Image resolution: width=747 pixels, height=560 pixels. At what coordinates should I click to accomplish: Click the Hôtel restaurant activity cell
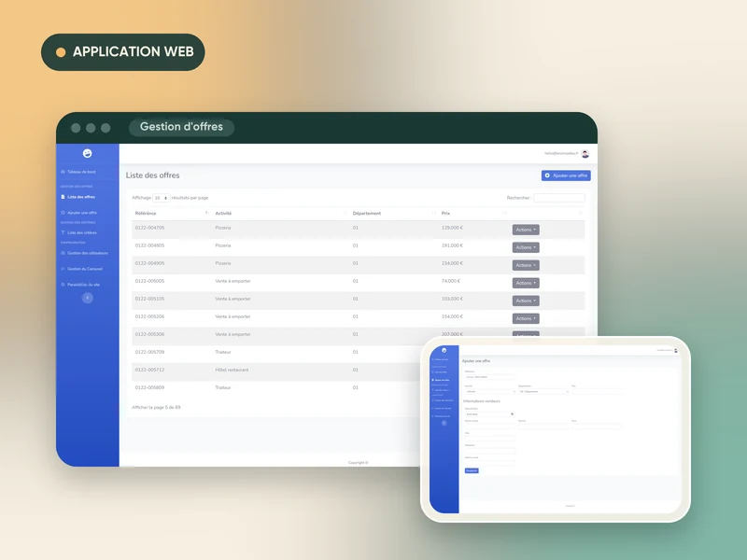click(x=232, y=370)
